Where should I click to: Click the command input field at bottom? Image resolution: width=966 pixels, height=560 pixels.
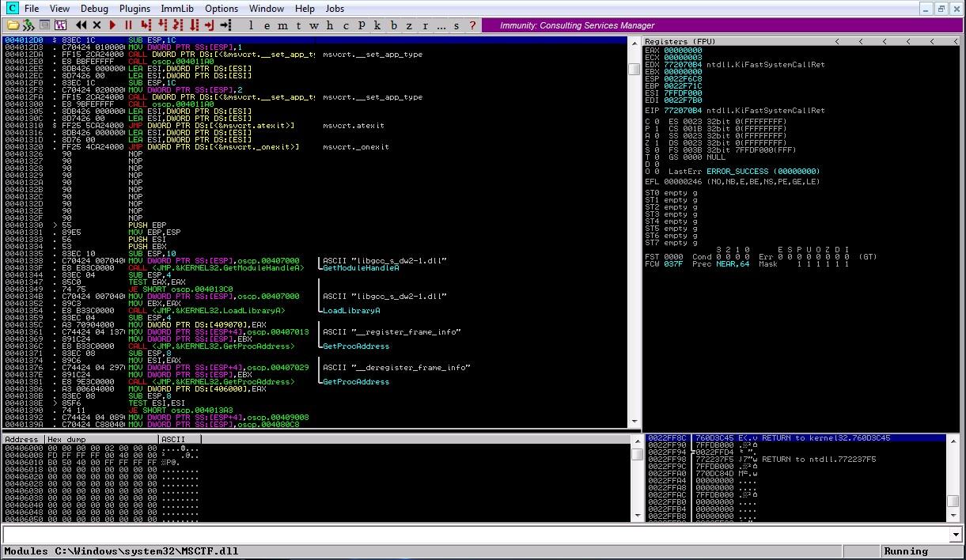tap(476, 535)
